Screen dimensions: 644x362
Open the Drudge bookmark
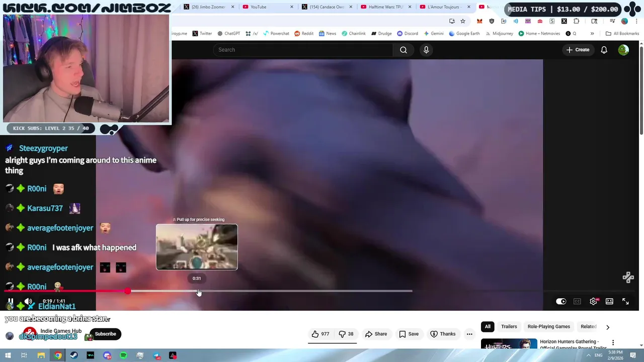pos(381,33)
